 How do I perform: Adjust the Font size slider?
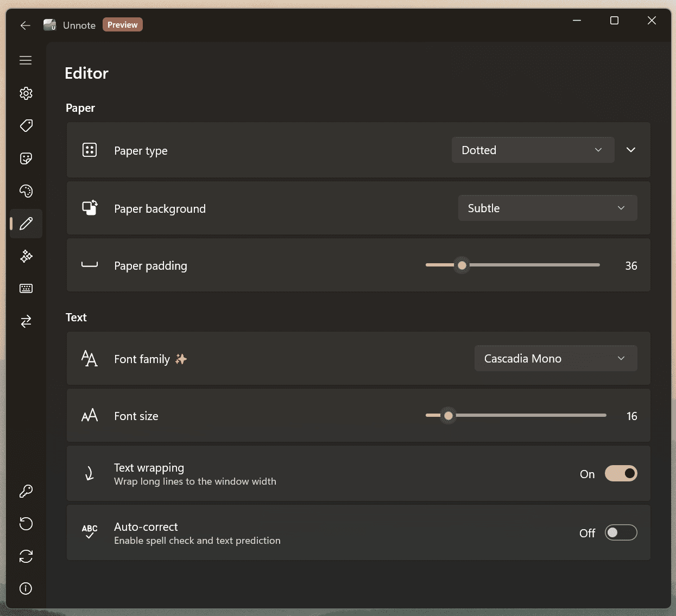tap(448, 415)
